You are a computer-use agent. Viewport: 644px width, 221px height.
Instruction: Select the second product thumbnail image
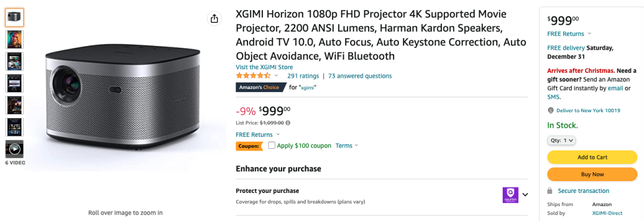click(x=14, y=39)
